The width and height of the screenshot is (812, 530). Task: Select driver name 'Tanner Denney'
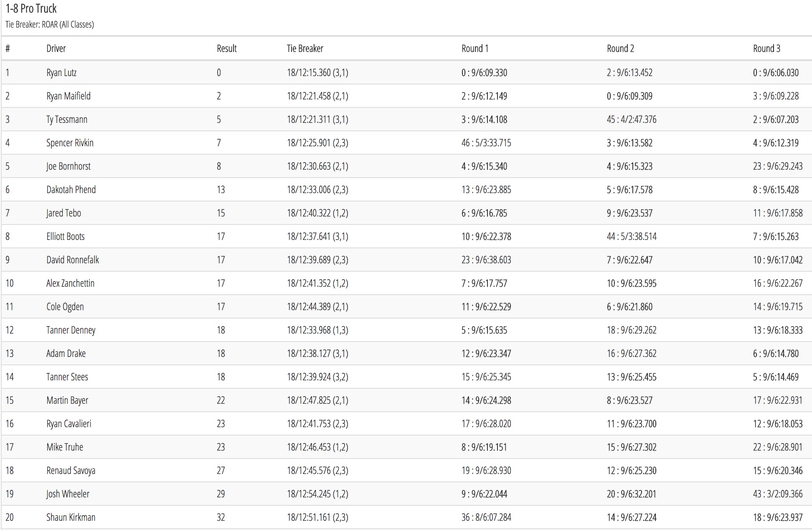(x=71, y=330)
